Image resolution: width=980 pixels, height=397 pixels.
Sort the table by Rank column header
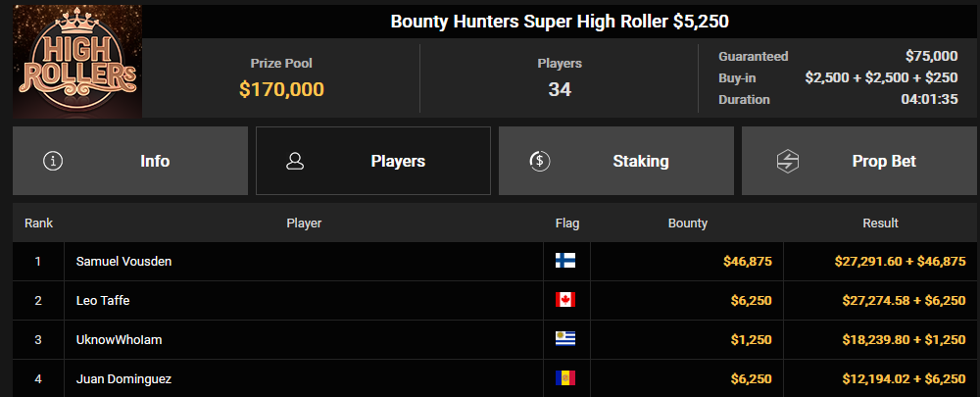click(x=39, y=223)
